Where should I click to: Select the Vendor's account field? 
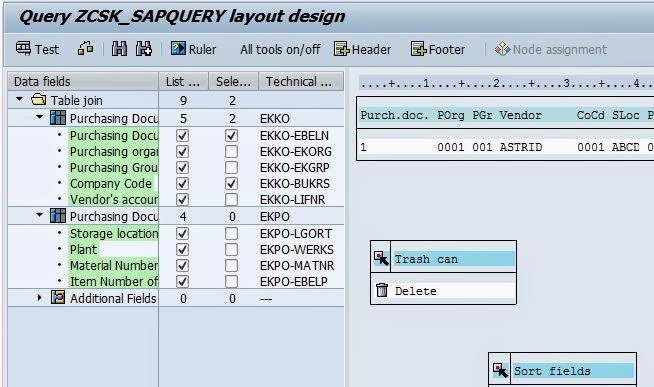coord(113,200)
